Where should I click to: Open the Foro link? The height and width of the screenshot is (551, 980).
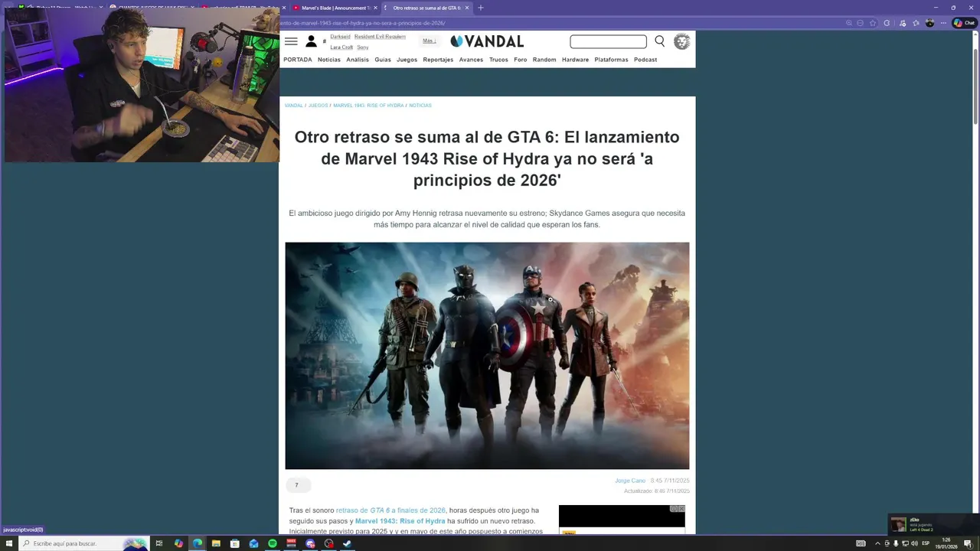(x=521, y=60)
